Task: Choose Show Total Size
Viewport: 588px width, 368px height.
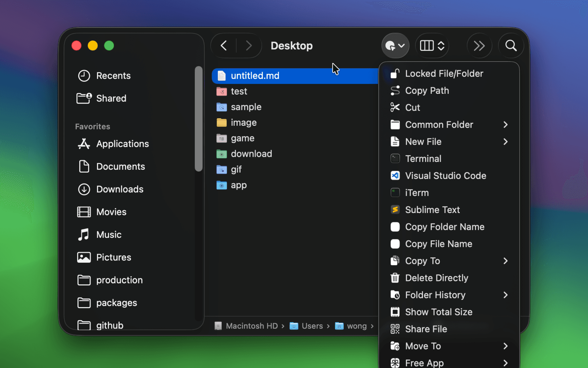Action: pos(438,312)
